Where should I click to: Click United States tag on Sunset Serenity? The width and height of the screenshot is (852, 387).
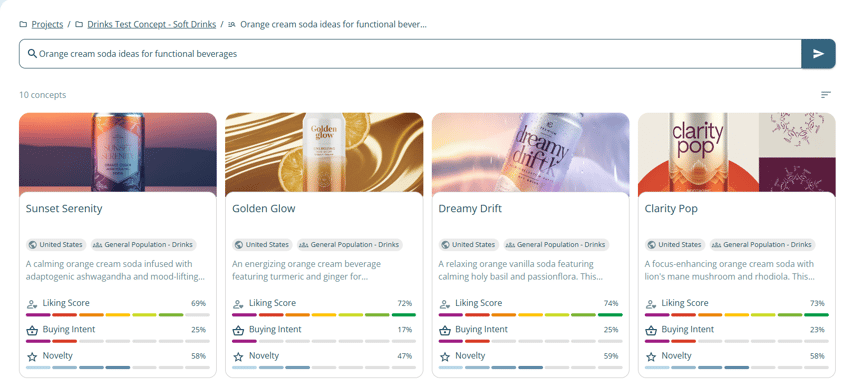point(56,245)
